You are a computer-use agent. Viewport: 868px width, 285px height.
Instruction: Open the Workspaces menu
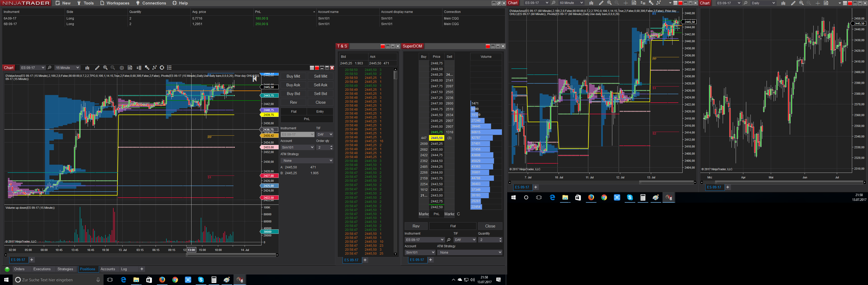pyautogui.click(x=115, y=3)
